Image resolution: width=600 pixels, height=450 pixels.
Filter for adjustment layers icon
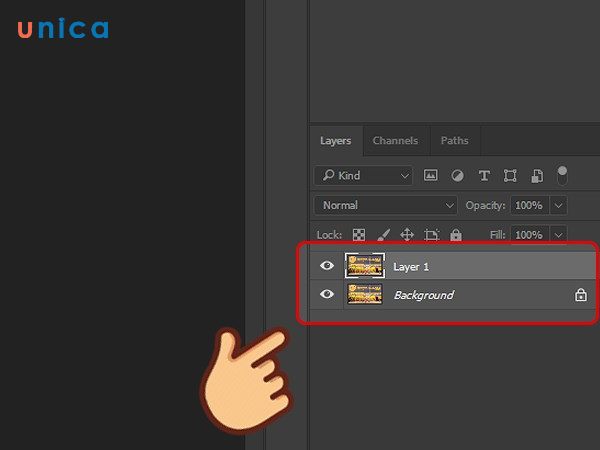tap(457, 176)
